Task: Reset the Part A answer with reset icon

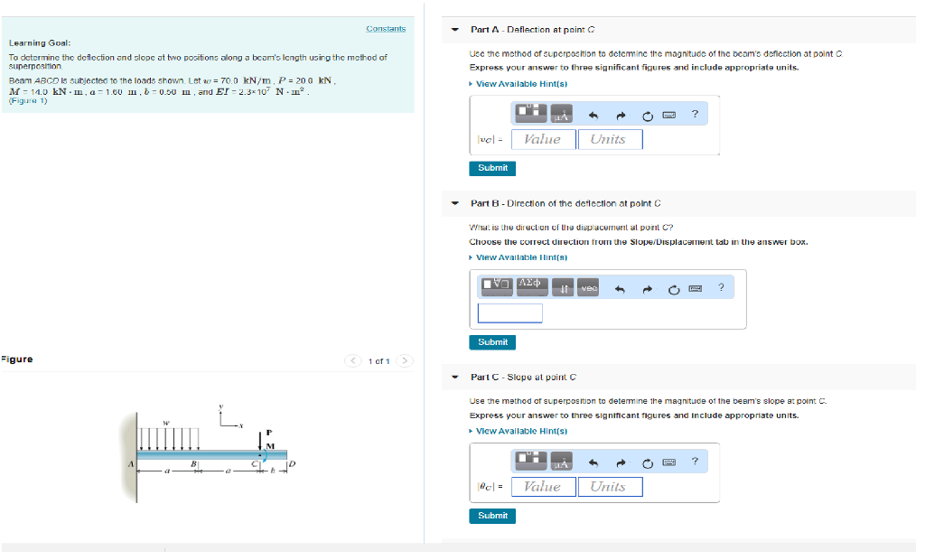Action: 647,114
